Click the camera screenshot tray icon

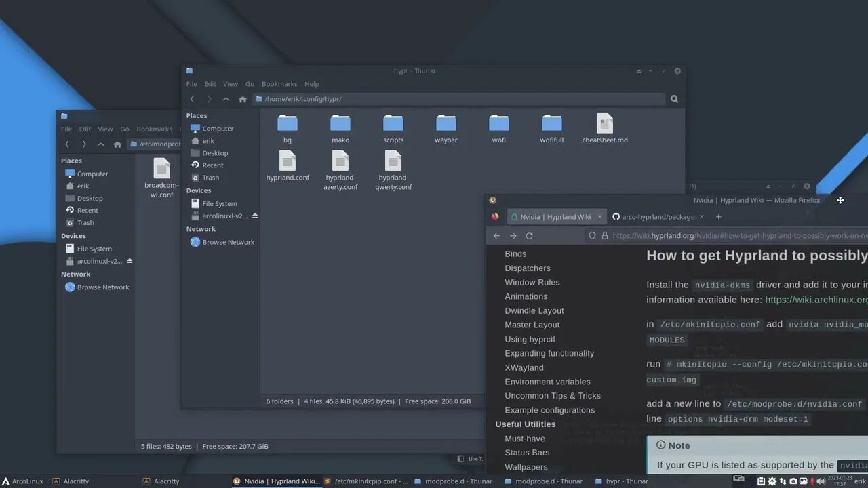[x=793, y=481]
